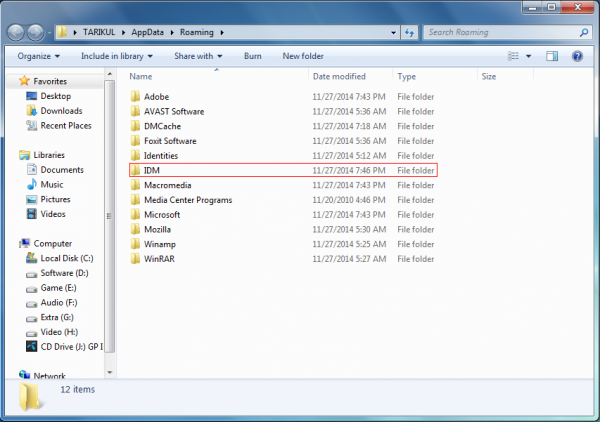Open Extra (G:) drive
600x422 pixels.
57,318
